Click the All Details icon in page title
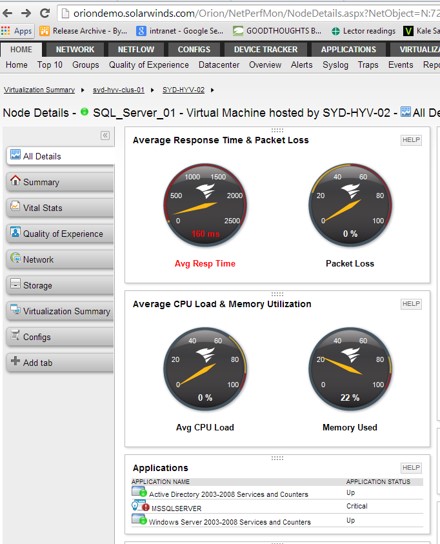The image size is (440, 544). pyautogui.click(x=406, y=112)
